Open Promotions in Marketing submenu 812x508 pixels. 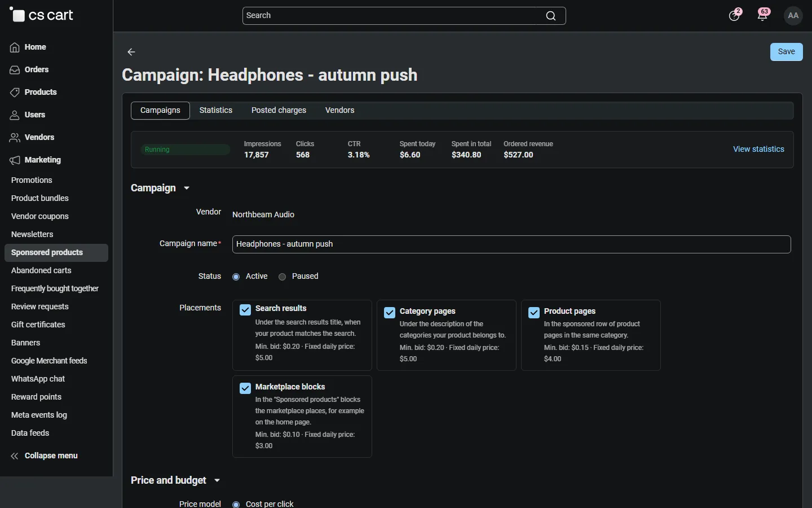point(32,181)
